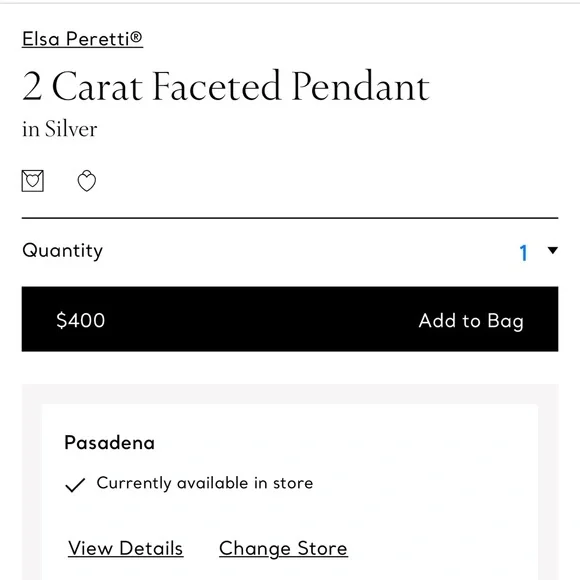
Task: Click the Quantity label
Action: pyautogui.click(x=63, y=251)
